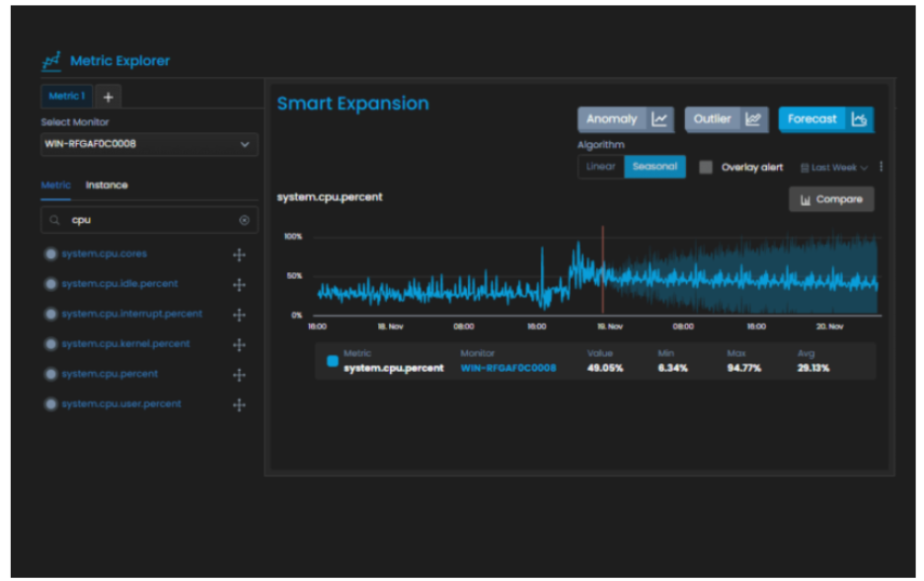Select radio for system.cpu.cores

coord(50,254)
